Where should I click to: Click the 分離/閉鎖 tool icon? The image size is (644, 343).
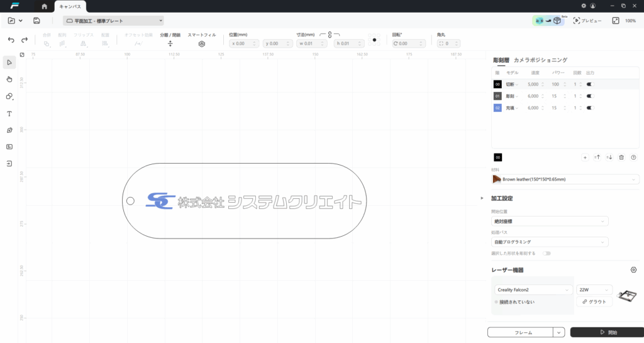click(x=170, y=43)
